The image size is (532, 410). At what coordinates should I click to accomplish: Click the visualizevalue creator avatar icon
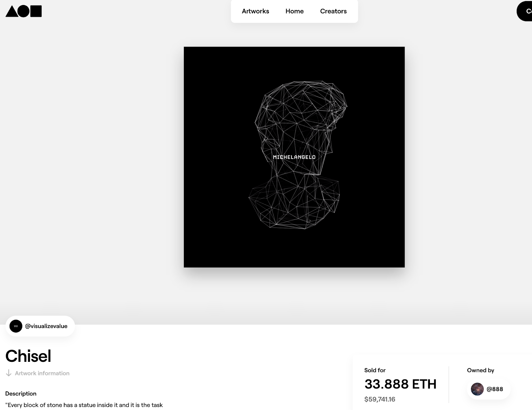pos(16,326)
